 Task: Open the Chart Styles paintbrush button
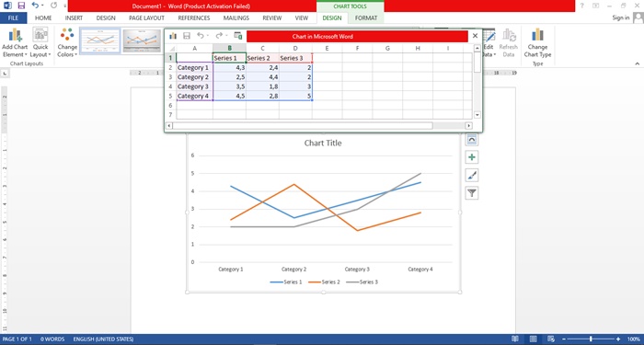[x=472, y=176]
